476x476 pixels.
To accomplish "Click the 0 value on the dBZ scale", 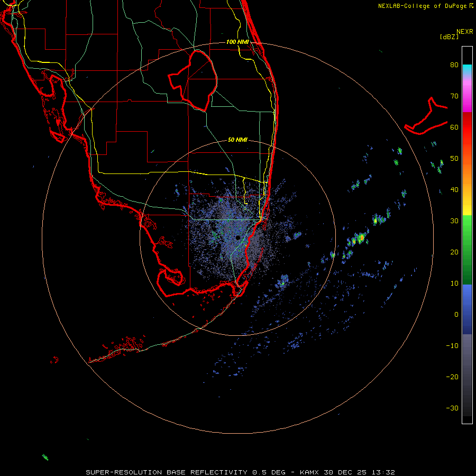I will tap(456, 315).
